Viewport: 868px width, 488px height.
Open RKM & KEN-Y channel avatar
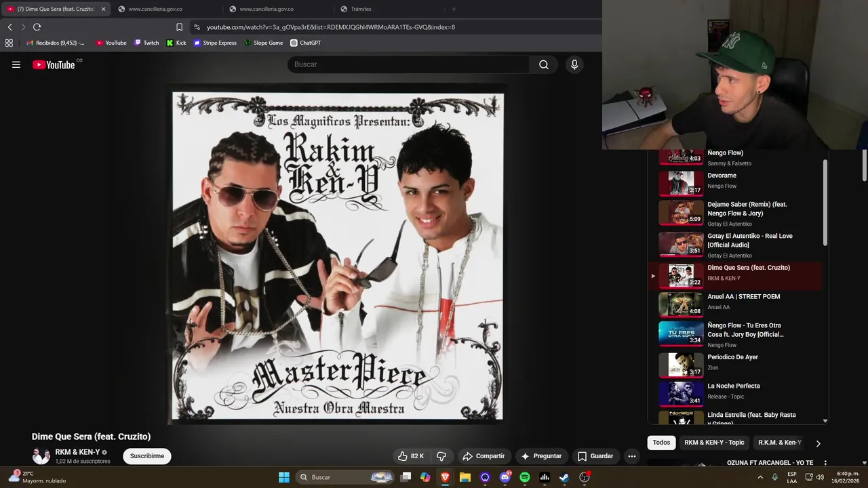coord(41,456)
